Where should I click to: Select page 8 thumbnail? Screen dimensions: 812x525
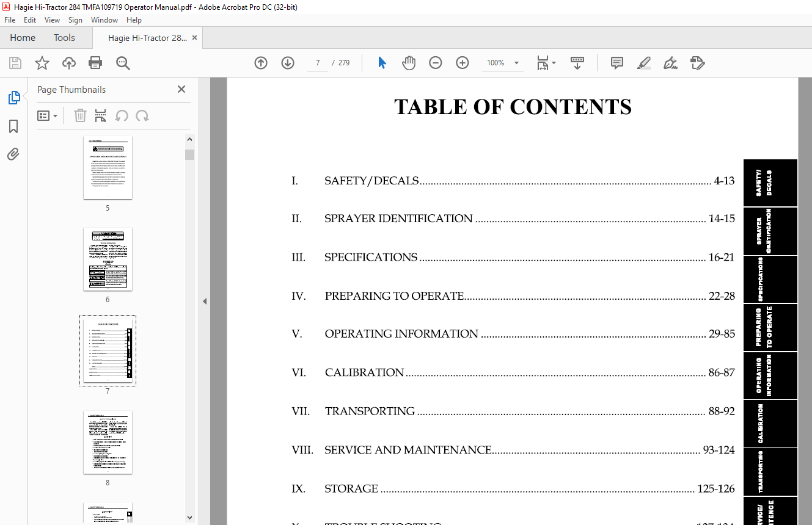click(108, 442)
